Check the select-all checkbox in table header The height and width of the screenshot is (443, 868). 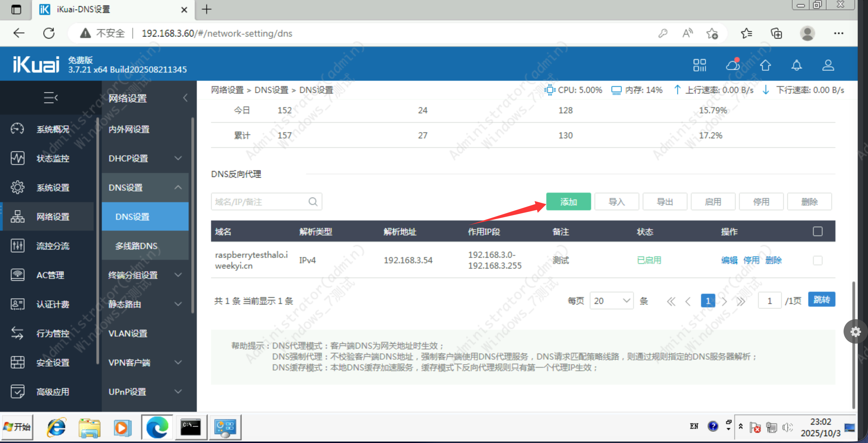817,231
